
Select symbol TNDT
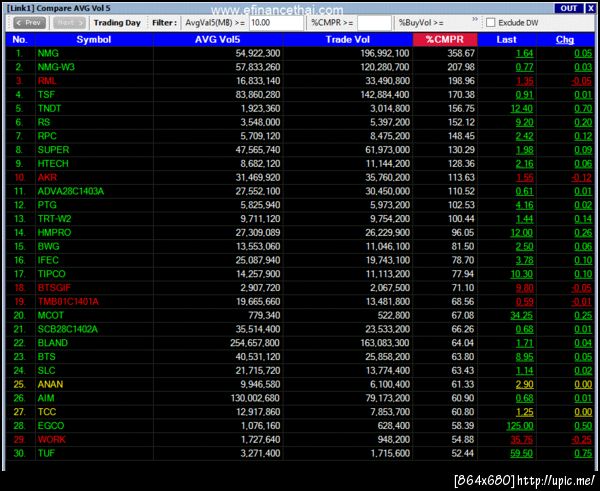pyautogui.click(x=49, y=109)
